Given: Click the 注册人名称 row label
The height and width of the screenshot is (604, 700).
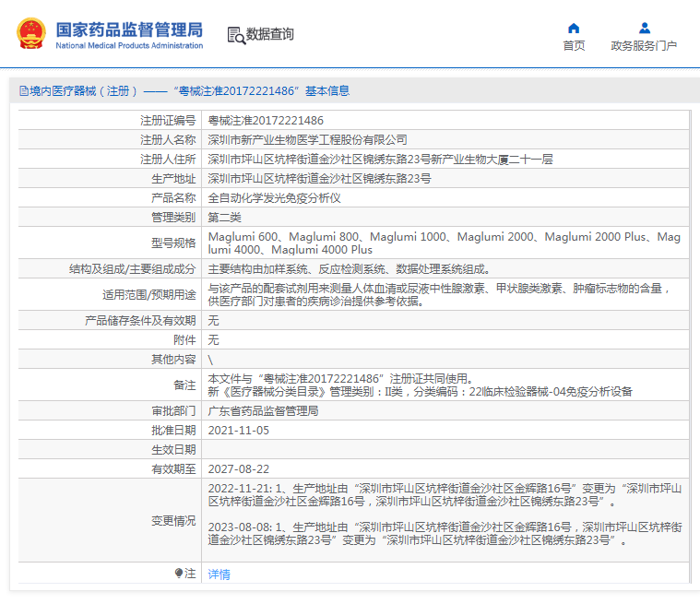Looking at the screenshot, I should pos(168,140).
